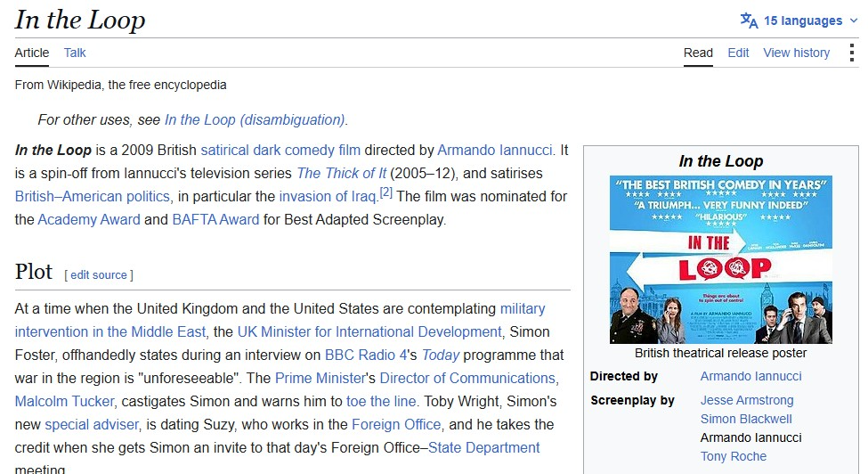Viewport: 868px width, 474px height.
Task: Open the Academy Award link
Action: pyautogui.click(x=88, y=220)
